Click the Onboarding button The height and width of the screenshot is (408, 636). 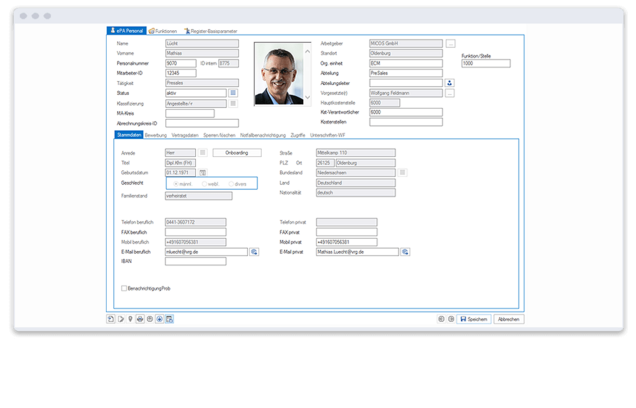237,153
